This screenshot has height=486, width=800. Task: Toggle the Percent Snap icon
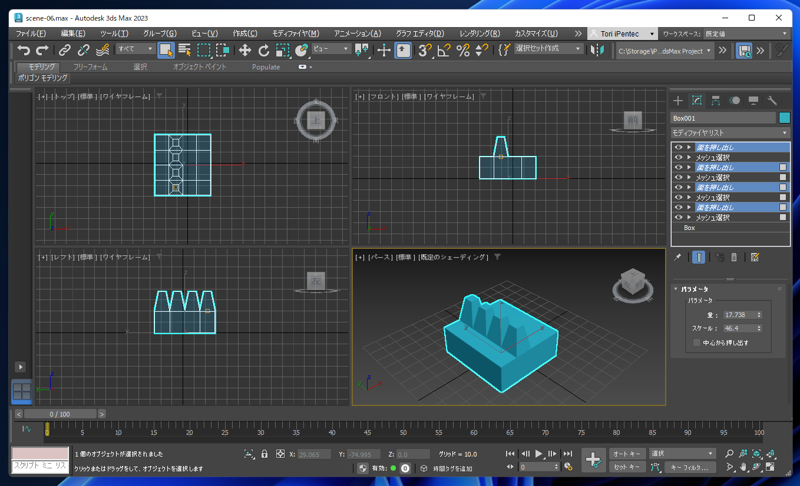[463, 50]
